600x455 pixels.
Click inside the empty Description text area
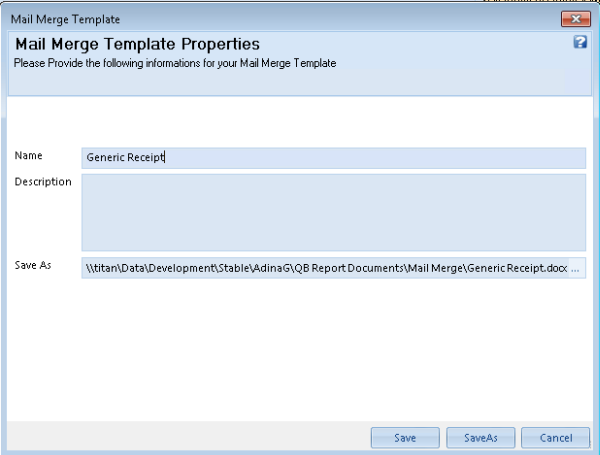coord(333,212)
